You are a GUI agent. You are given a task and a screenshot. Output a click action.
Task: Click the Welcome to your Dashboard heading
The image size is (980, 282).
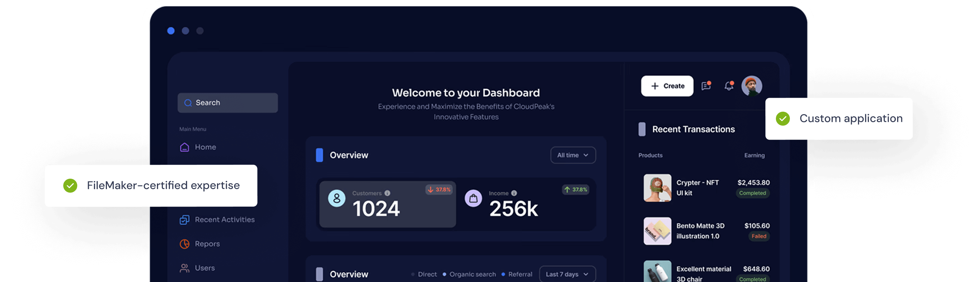466,93
